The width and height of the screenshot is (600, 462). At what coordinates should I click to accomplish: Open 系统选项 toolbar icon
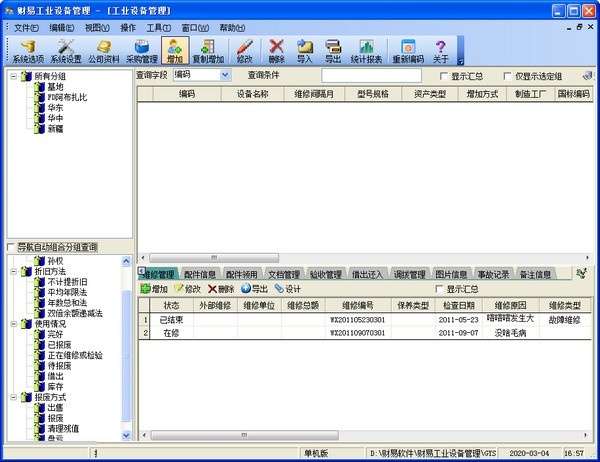click(28, 51)
